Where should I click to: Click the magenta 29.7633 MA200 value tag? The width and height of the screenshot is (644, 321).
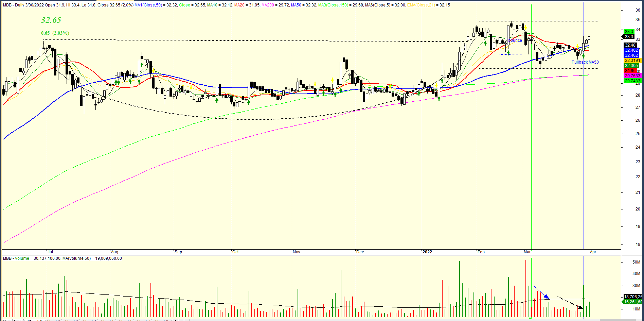pos(632,76)
